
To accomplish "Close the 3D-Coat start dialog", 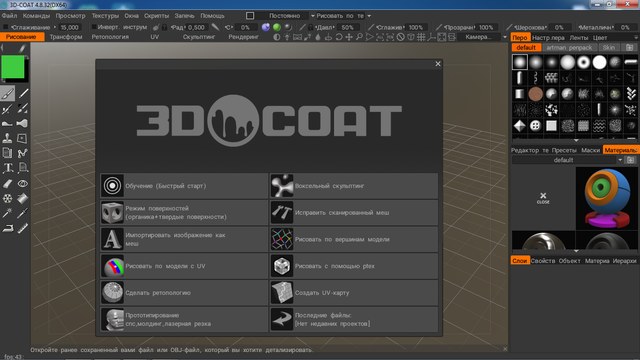I will tap(438, 64).
